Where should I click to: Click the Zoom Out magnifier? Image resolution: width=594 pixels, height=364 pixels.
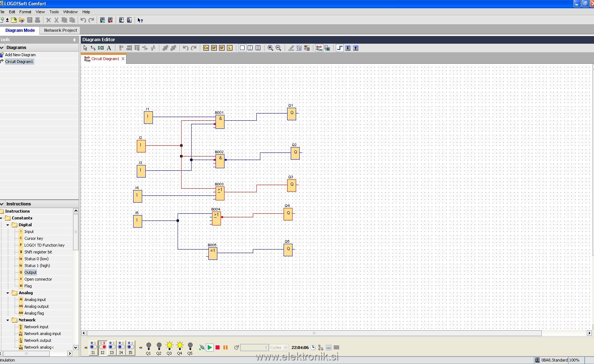tap(278, 48)
